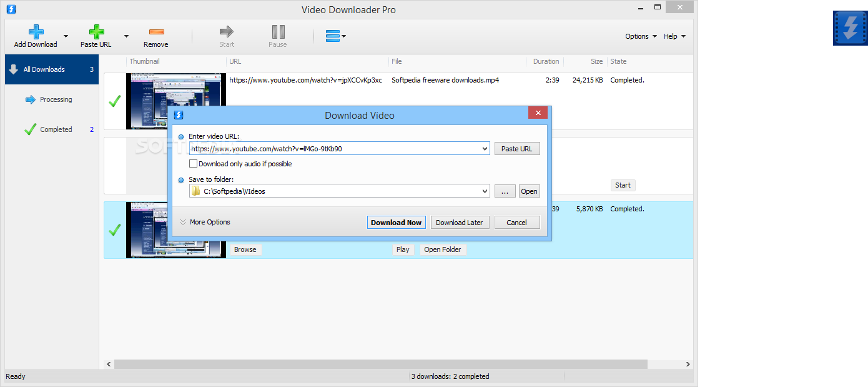Click the Video Downloader Pro desktop icon
Viewport: 868px width, 387px height.
(850, 28)
